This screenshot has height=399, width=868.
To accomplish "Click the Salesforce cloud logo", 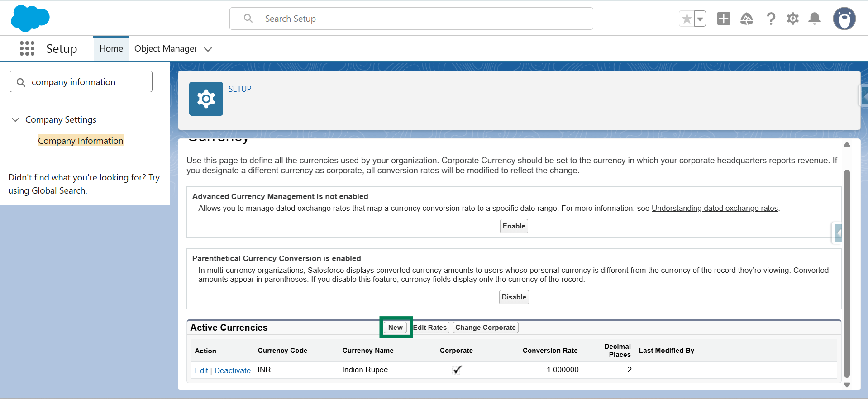I will pos(30,19).
